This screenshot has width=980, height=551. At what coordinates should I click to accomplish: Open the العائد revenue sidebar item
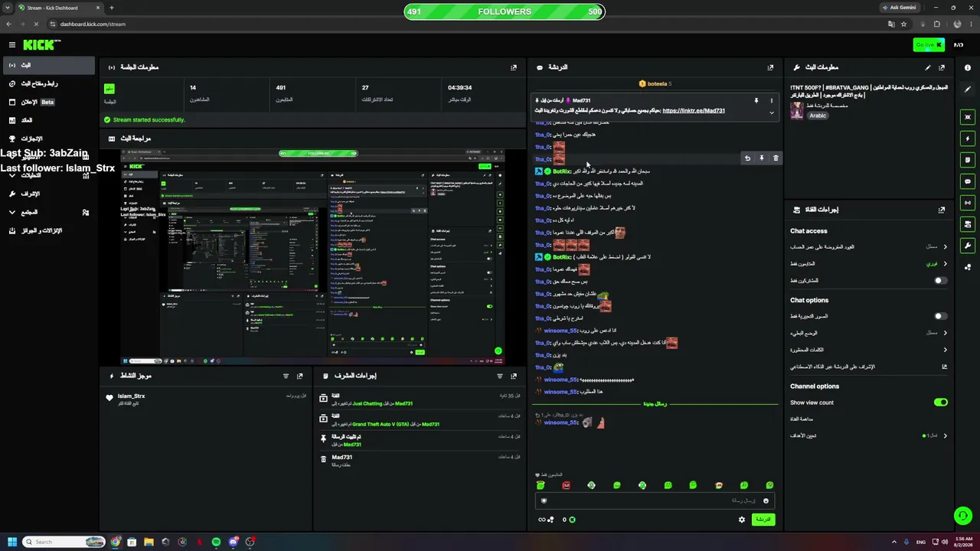(x=49, y=120)
